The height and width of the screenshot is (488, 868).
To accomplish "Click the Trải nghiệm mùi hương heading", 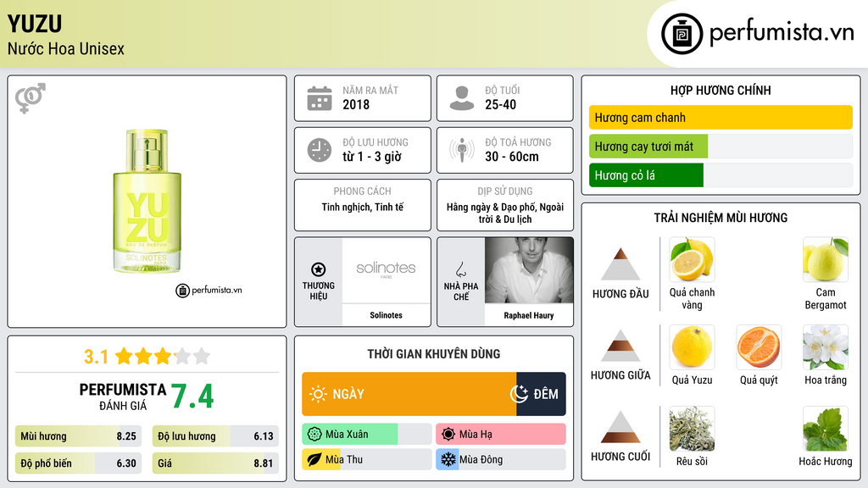I will click(721, 218).
